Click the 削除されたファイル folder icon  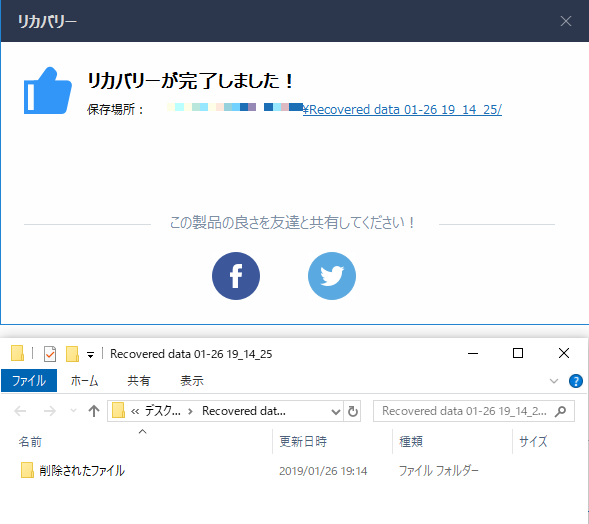(27, 470)
